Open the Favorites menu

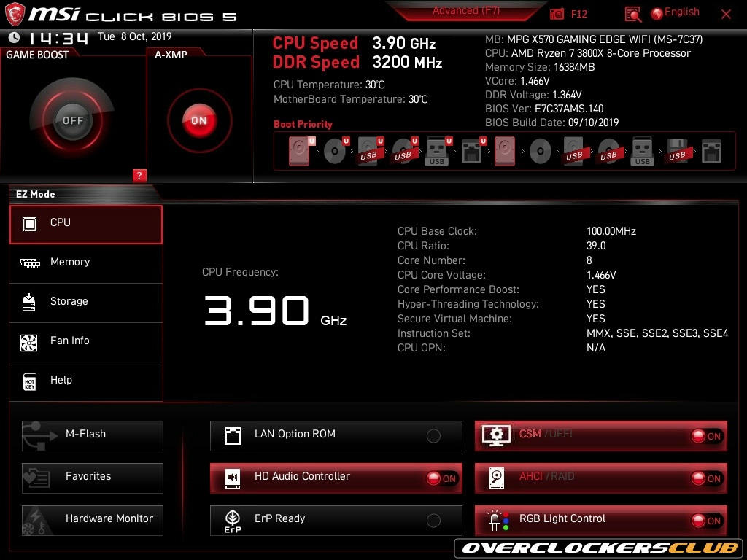(x=93, y=478)
